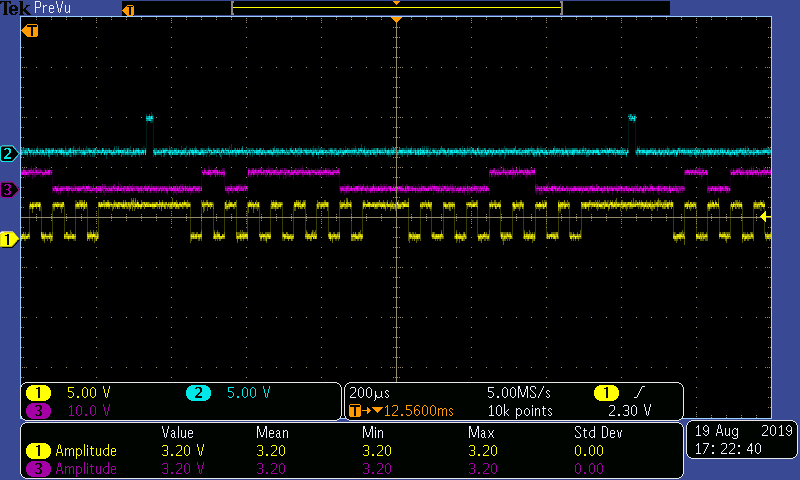
Task: Click channel 1 badge in Amplitude measurement row
Action: [38, 451]
